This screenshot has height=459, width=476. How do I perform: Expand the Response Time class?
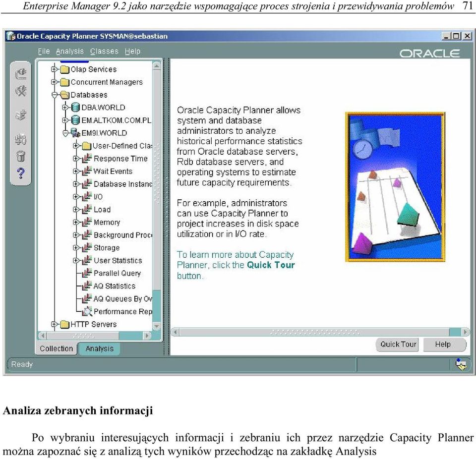click(76, 159)
